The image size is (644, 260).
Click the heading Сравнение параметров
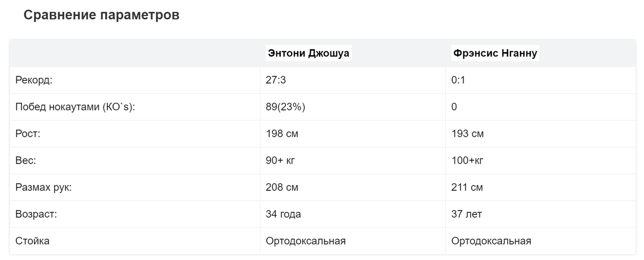point(101,16)
